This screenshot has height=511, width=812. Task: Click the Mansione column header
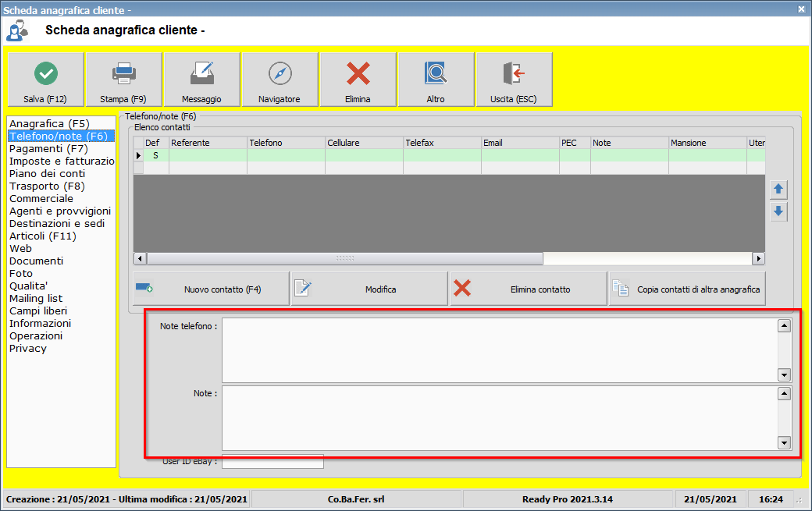point(708,143)
